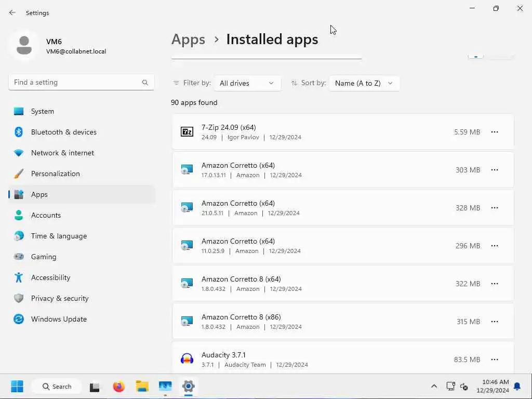
Task: Open the three-dot menu for Amazon Corretto 21.0.5.11
Action: (x=494, y=208)
